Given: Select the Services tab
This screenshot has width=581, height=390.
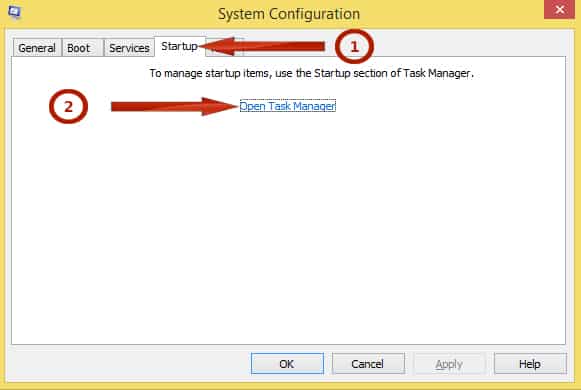Looking at the screenshot, I should (x=129, y=48).
